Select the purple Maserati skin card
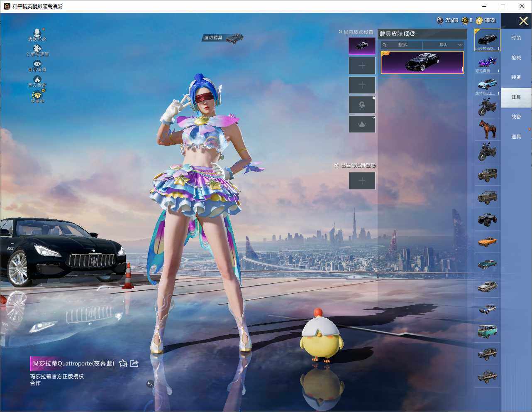The height and width of the screenshot is (412, 532). (x=422, y=62)
